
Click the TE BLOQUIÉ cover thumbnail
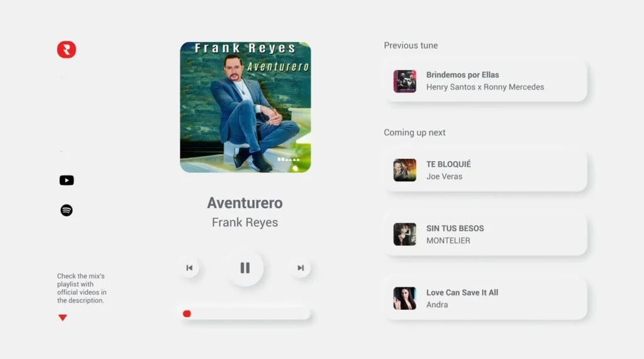405,170
